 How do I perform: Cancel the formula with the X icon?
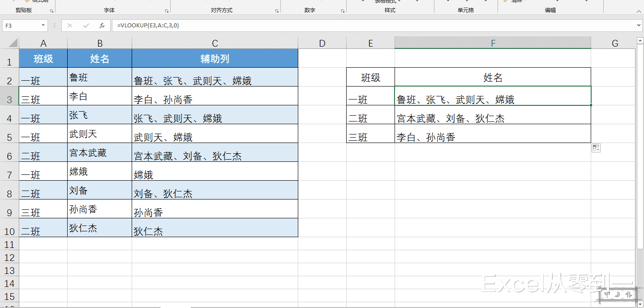[x=69, y=25]
